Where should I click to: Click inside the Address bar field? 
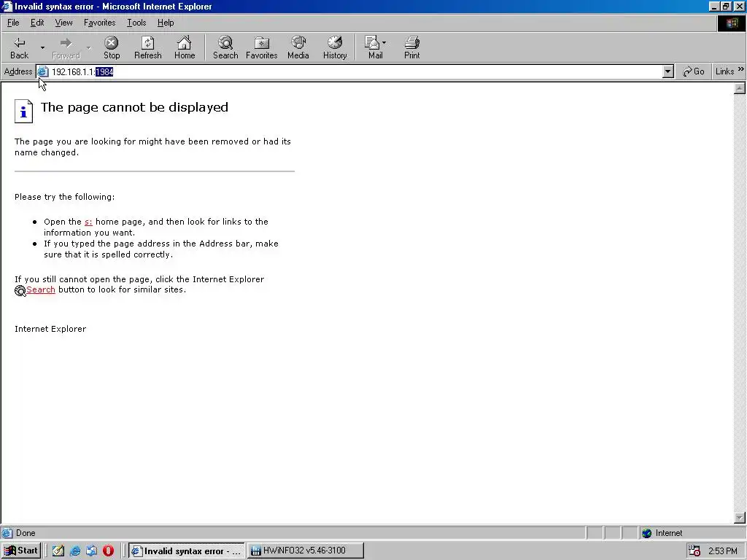[355, 72]
